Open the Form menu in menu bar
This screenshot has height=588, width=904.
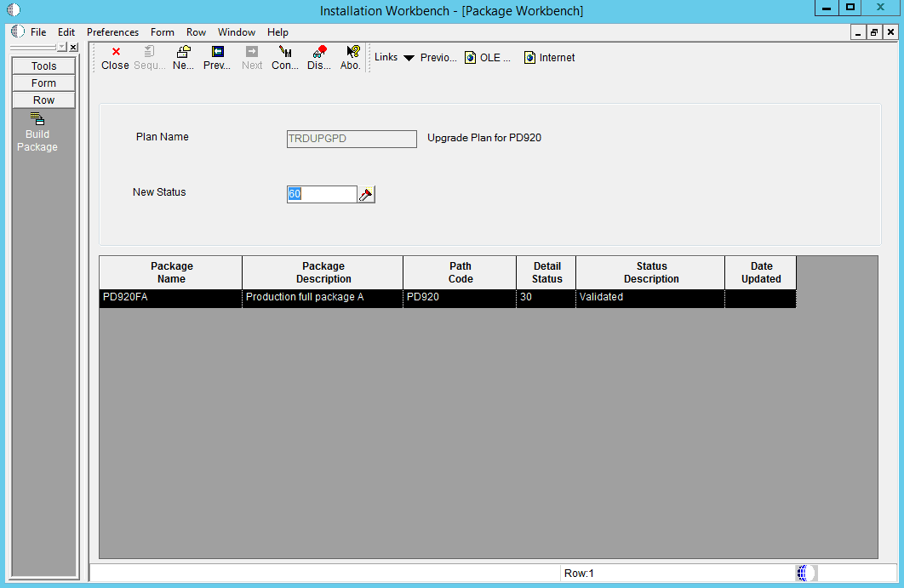[162, 32]
